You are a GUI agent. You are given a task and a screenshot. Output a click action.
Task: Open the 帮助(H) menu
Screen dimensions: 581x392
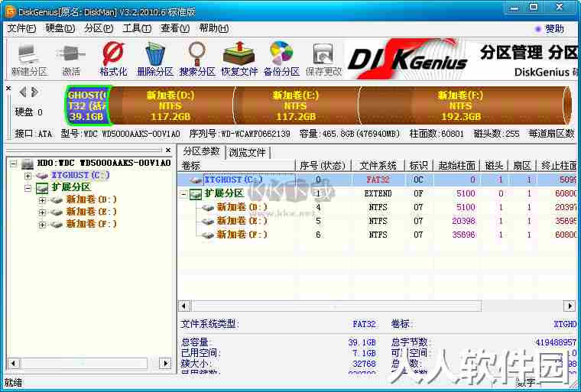(x=214, y=28)
